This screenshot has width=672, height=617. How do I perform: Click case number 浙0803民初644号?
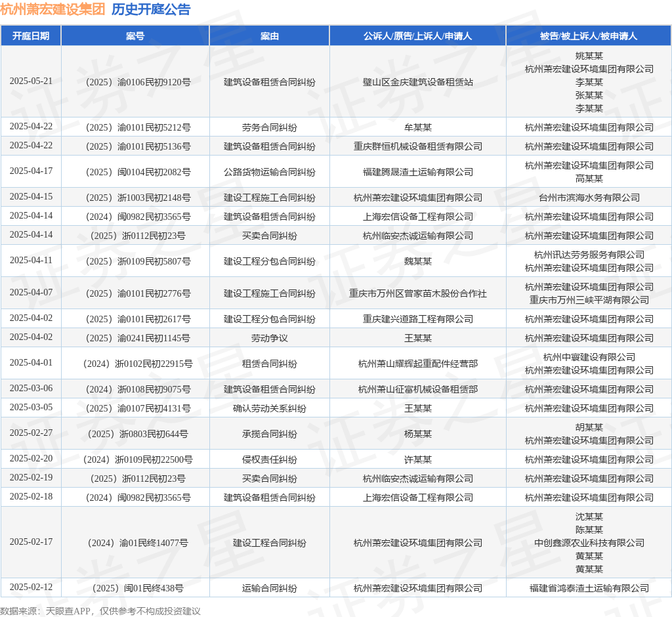coord(138,434)
